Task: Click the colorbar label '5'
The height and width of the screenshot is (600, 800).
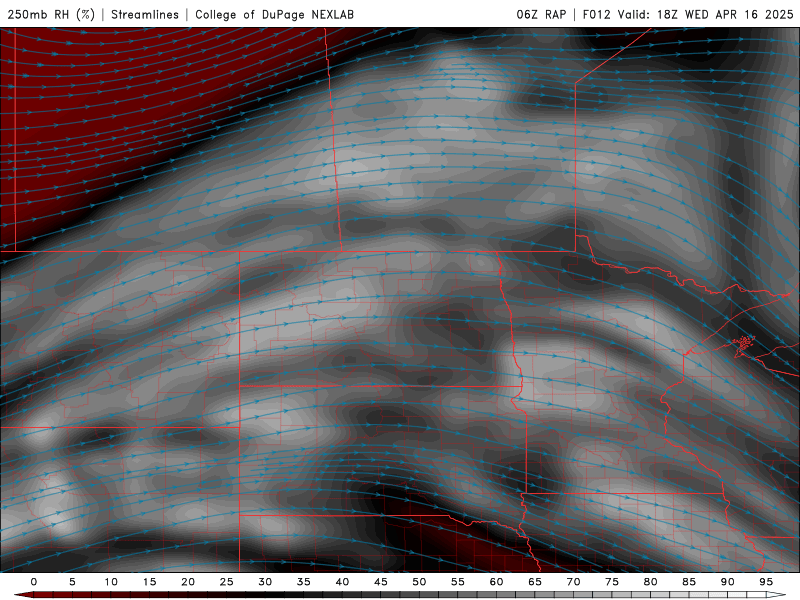Action: pos(72,582)
